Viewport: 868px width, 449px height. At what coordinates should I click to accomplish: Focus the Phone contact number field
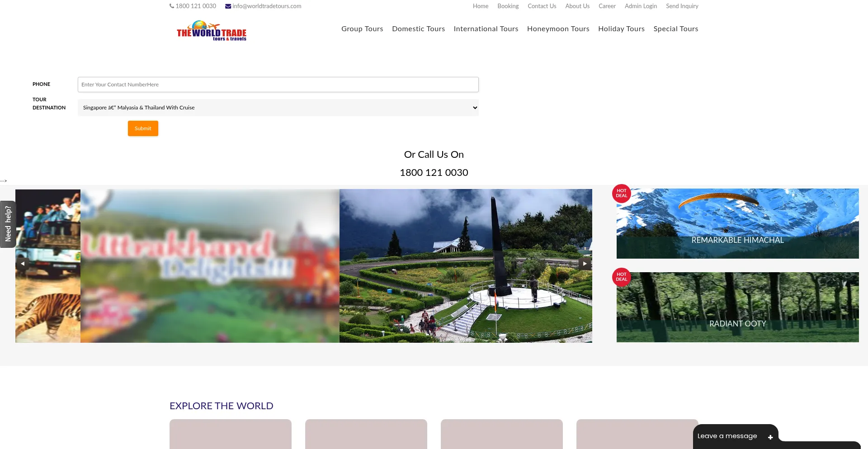pos(278,85)
